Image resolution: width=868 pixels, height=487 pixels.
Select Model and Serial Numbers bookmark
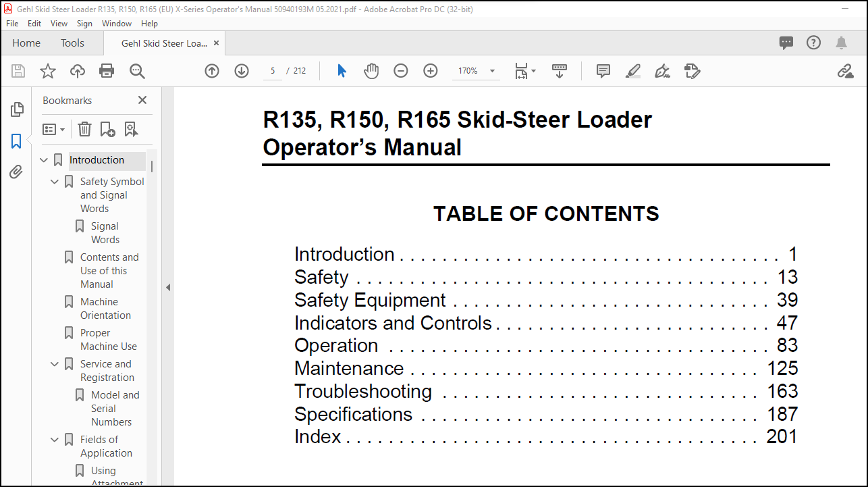coord(115,409)
